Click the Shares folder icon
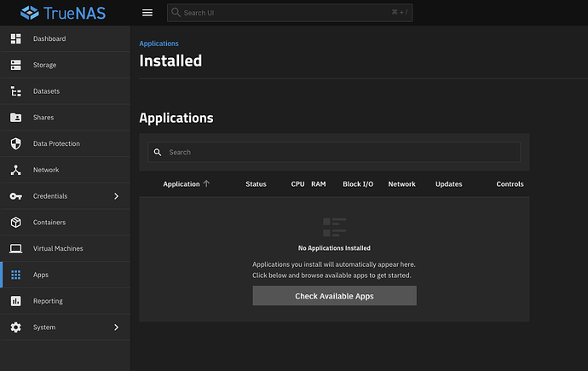The width and height of the screenshot is (588, 371). click(15, 118)
